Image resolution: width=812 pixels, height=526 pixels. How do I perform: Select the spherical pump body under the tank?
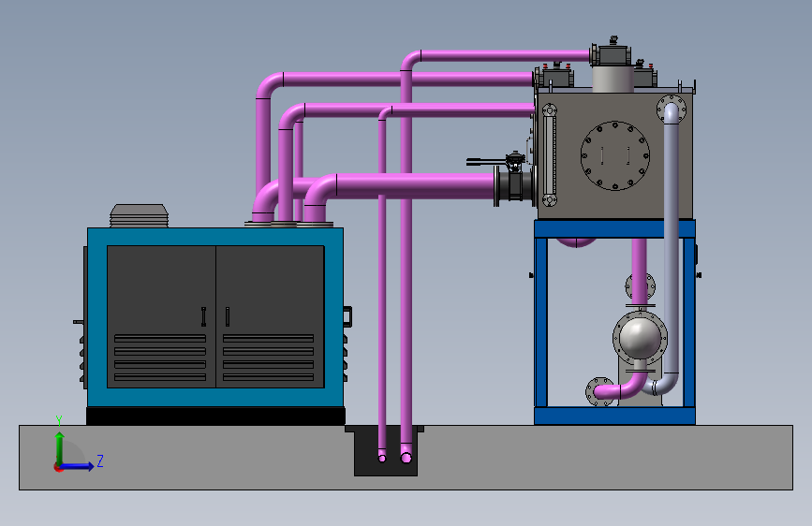[640, 338]
